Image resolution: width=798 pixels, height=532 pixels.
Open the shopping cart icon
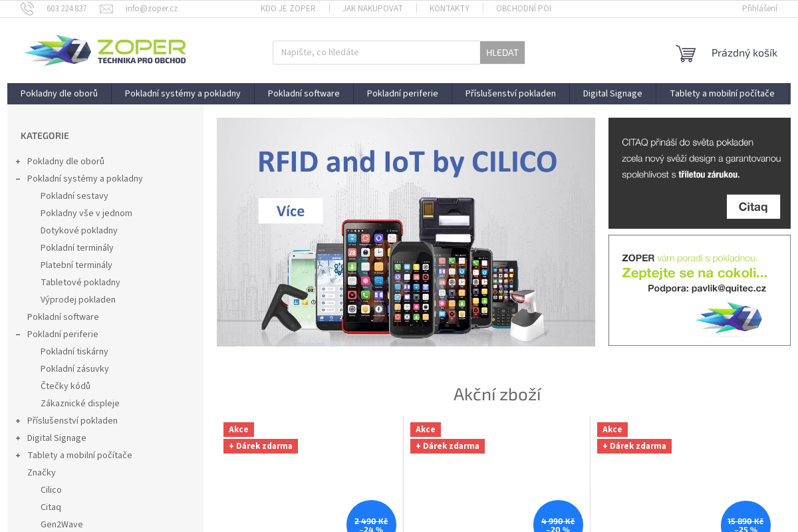(686, 53)
